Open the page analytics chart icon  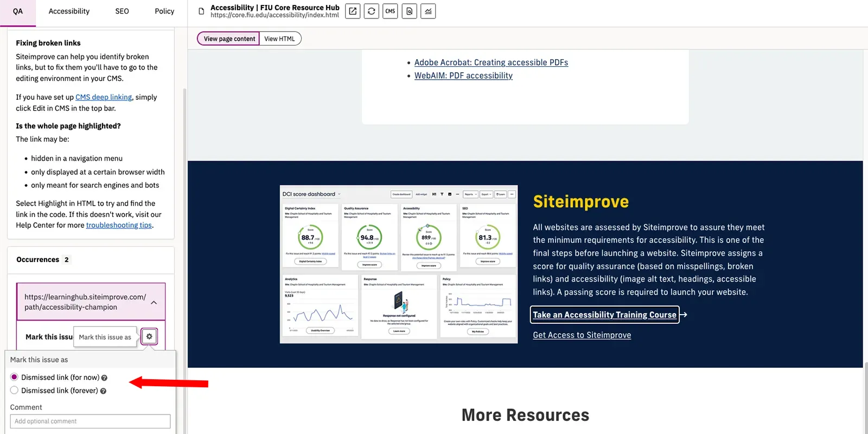coord(429,11)
